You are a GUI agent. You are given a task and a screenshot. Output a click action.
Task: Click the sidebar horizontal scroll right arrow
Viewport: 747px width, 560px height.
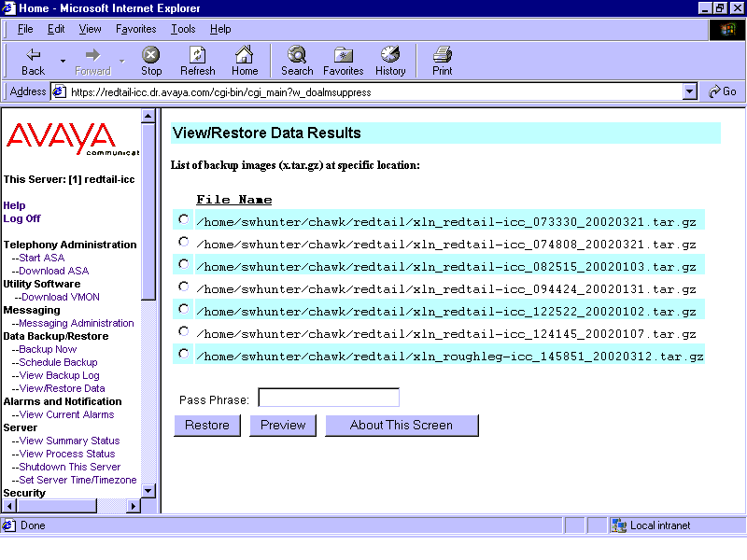tap(134, 506)
